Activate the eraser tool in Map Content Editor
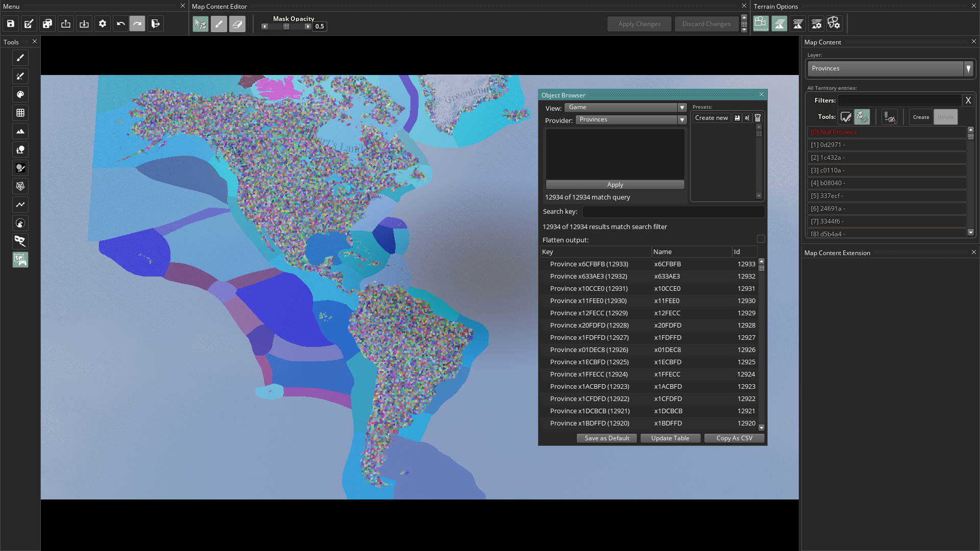This screenshot has height=551, width=980. [237, 24]
